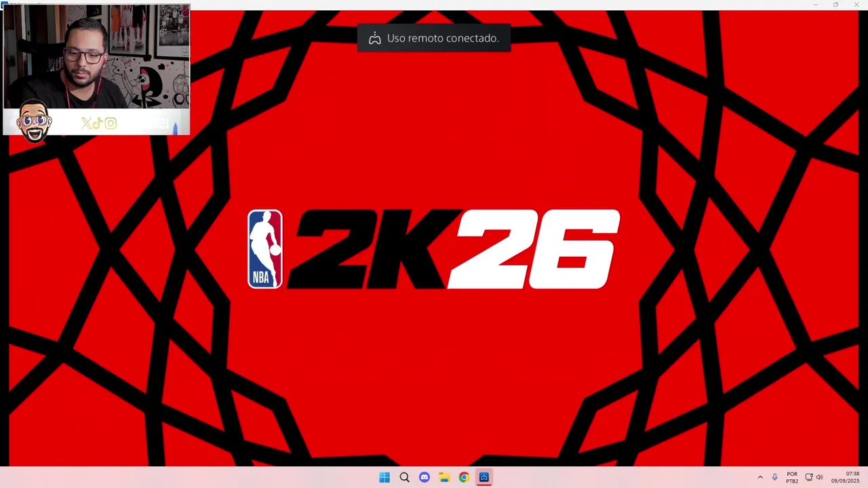Image resolution: width=868 pixels, height=488 pixels.
Task: Click the network status tray icon
Action: coord(808,477)
